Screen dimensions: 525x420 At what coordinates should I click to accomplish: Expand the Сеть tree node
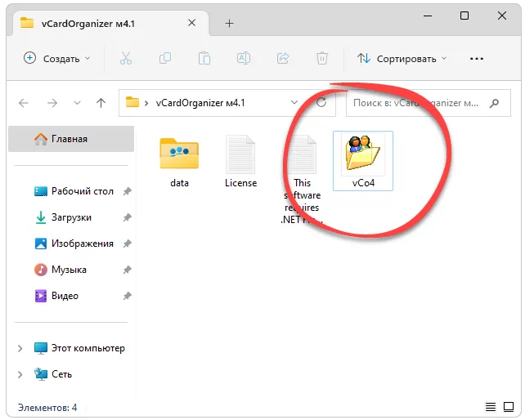tap(20, 374)
